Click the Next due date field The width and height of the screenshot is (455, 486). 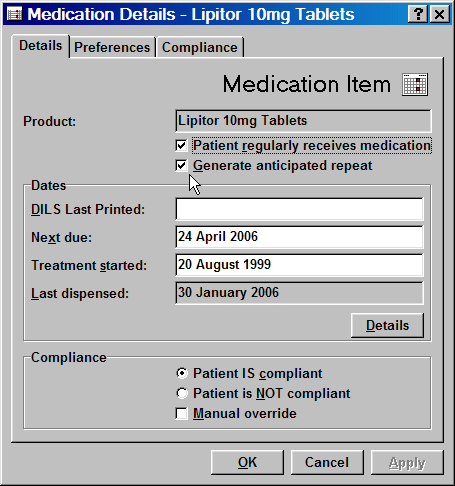pyautogui.click(x=300, y=237)
